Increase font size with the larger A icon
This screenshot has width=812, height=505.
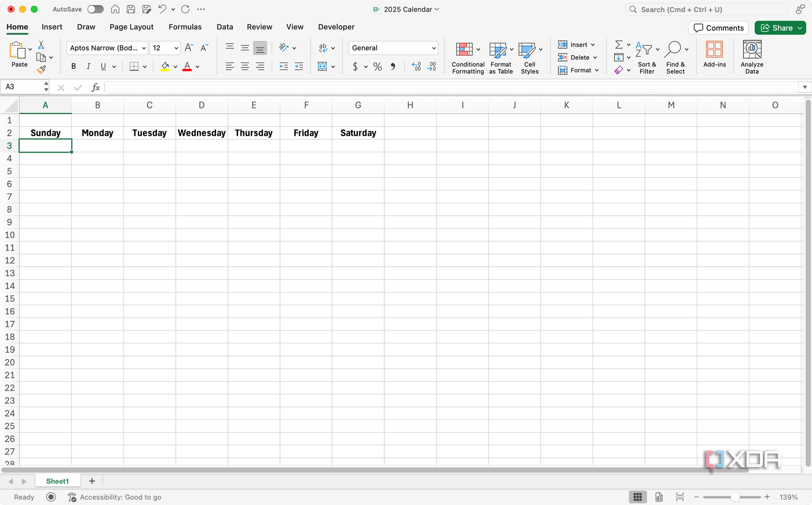pos(189,48)
